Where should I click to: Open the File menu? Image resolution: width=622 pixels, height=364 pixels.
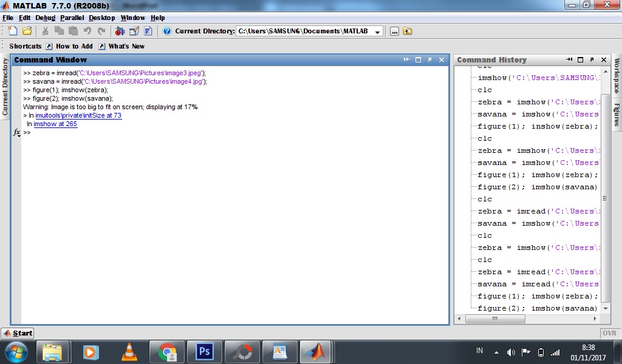(7, 18)
